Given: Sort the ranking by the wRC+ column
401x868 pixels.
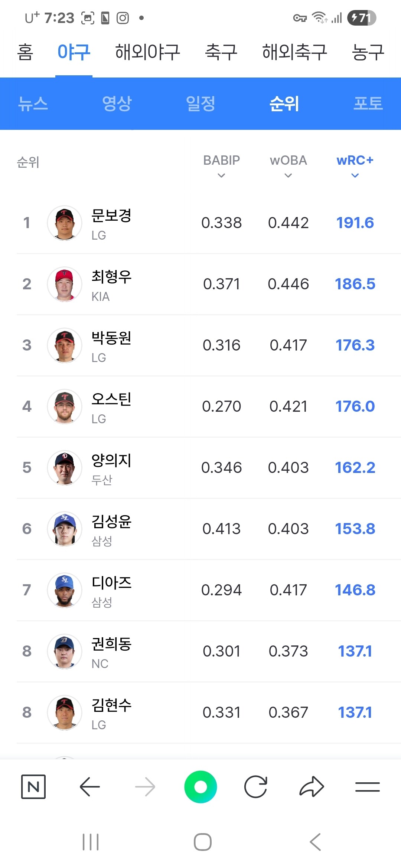Looking at the screenshot, I should coord(355,166).
